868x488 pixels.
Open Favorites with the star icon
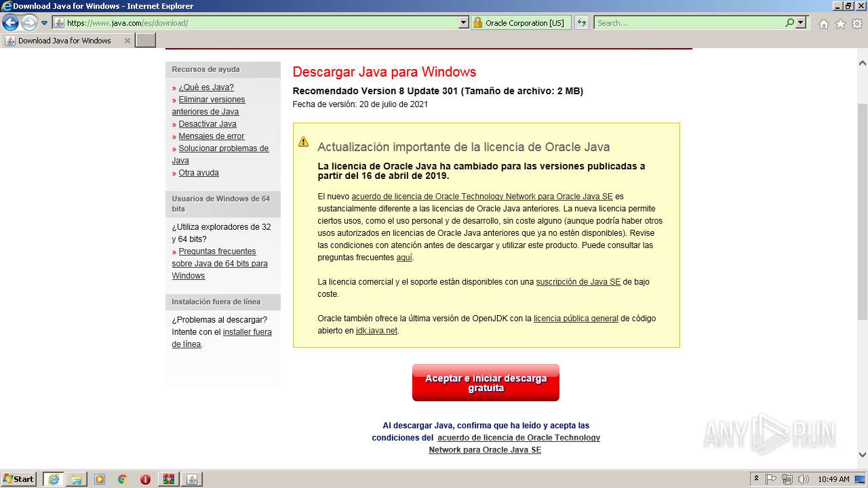(840, 24)
